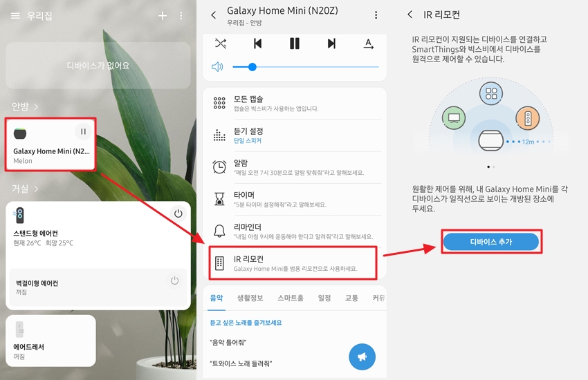Open the Galaxy Home Mini (N2... device card
Screen dimensions: 588x380
[x=50, y=144]
